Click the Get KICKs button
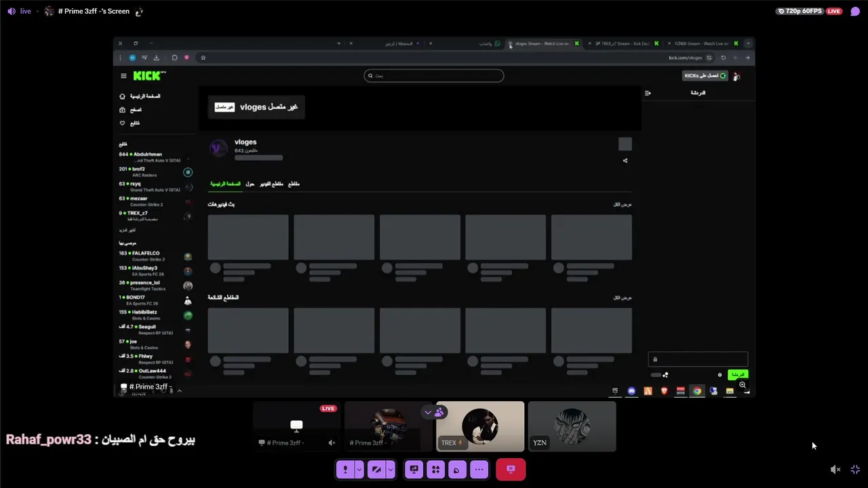 [705, 76]
